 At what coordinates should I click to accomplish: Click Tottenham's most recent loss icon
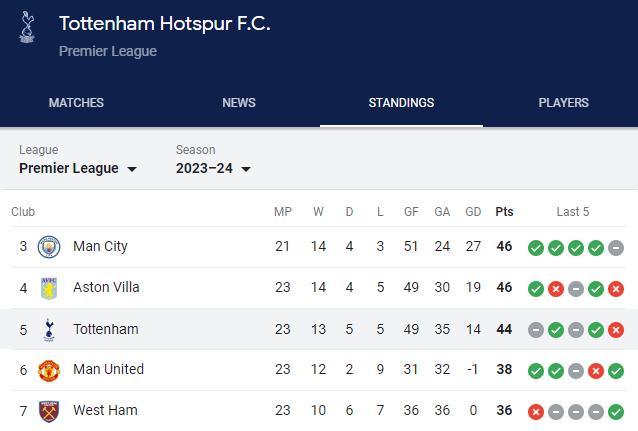[616, 330]
